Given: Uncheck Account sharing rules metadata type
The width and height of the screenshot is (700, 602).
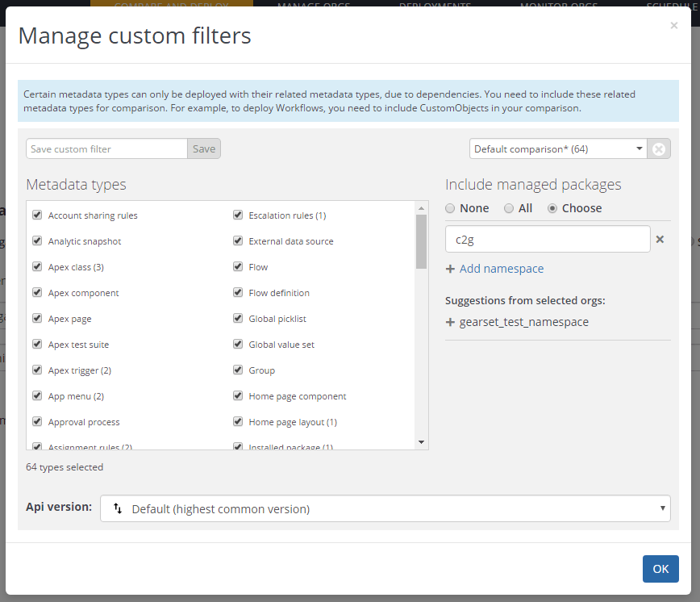Looking at the screenshot, I should pos(37,215).
